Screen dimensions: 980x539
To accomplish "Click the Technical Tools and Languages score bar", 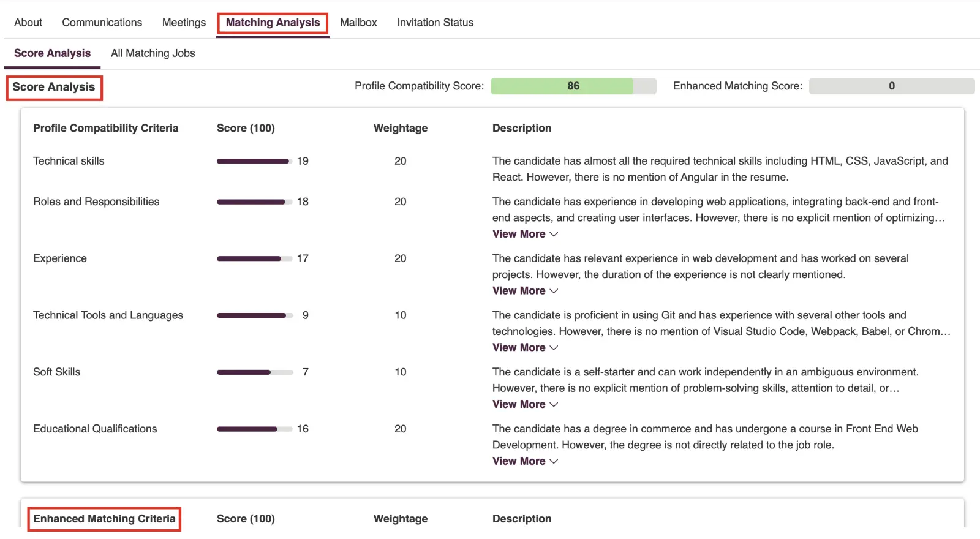I will pos(254,315).
